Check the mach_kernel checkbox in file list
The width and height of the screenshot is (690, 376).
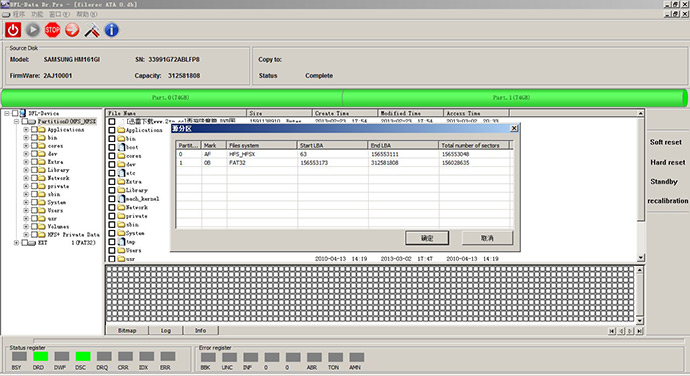(112, 199)
